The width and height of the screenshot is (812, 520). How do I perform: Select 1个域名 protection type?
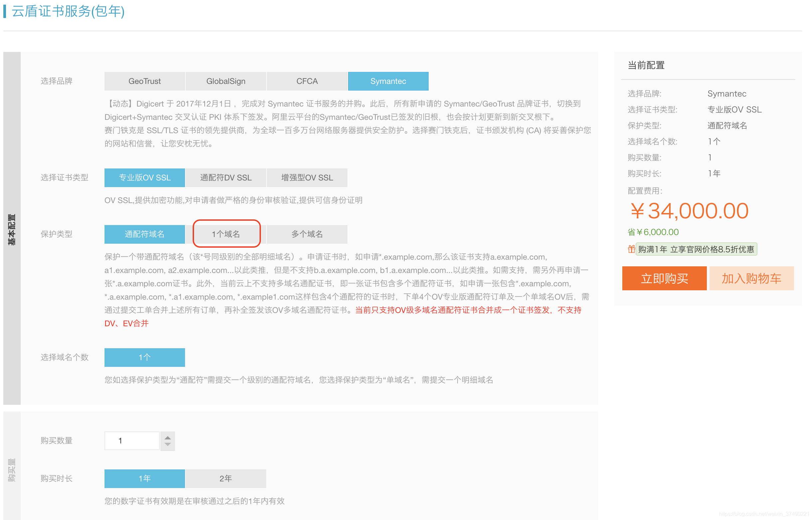click(x=226, y=234)
